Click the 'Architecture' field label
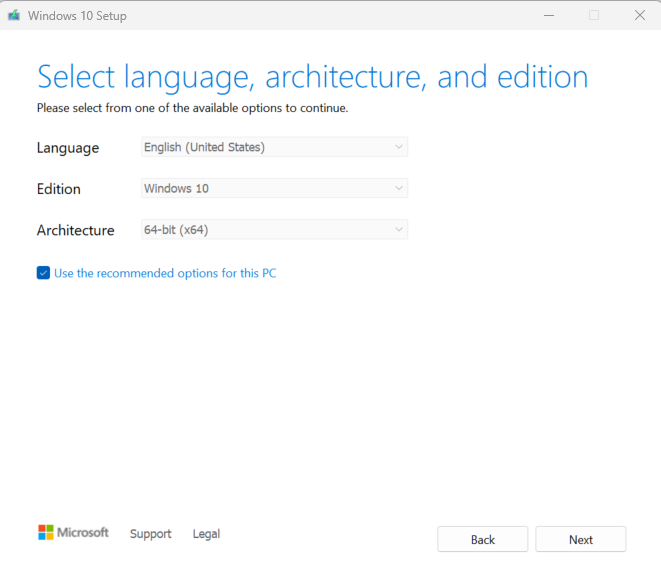Screen dimensions: 661x575 coord(75,230)
